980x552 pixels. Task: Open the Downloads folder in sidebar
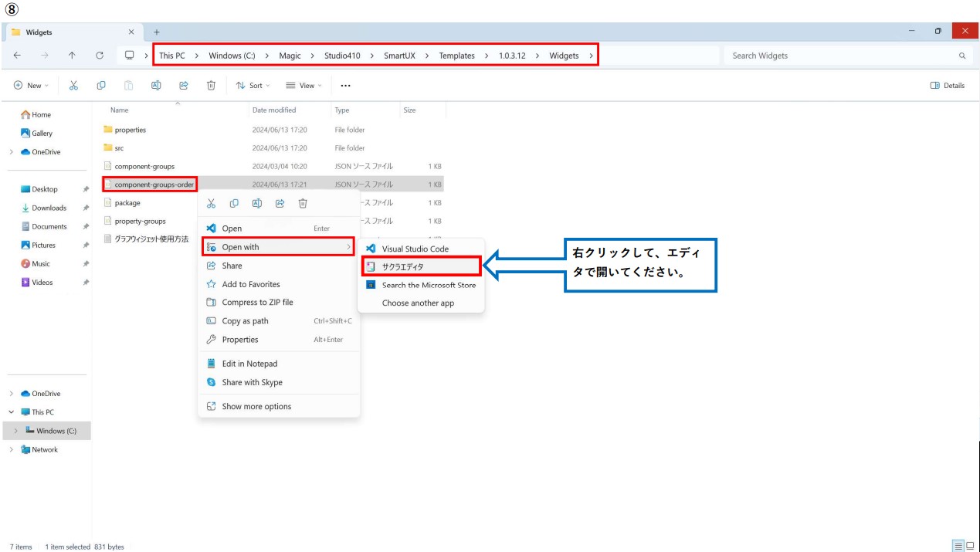pos(49,208)
